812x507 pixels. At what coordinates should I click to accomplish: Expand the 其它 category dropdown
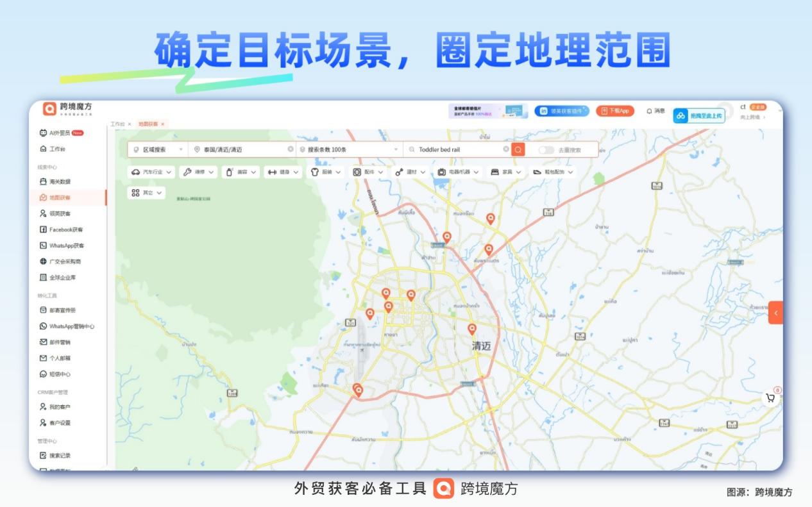point(146,192)
